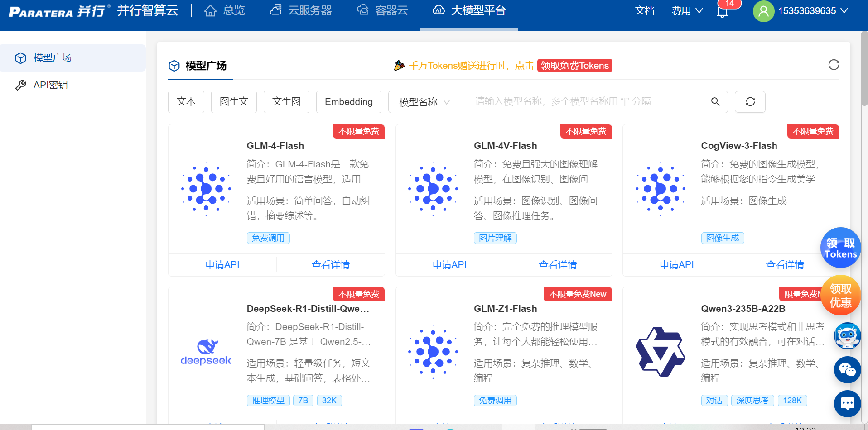868x430 pixels.
Task: Expand the 费用 dropdown
Action: pyautogui.click(x=687, y=10)
